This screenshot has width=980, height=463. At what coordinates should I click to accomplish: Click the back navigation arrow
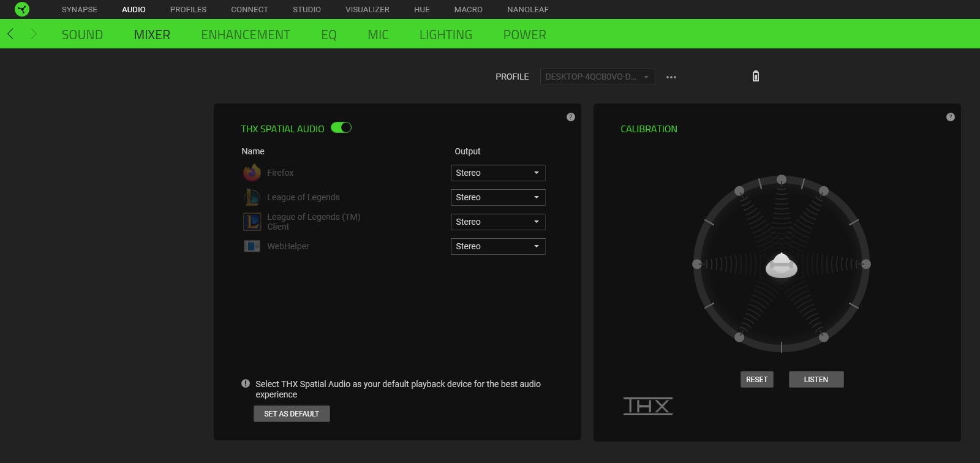[10, 34]
